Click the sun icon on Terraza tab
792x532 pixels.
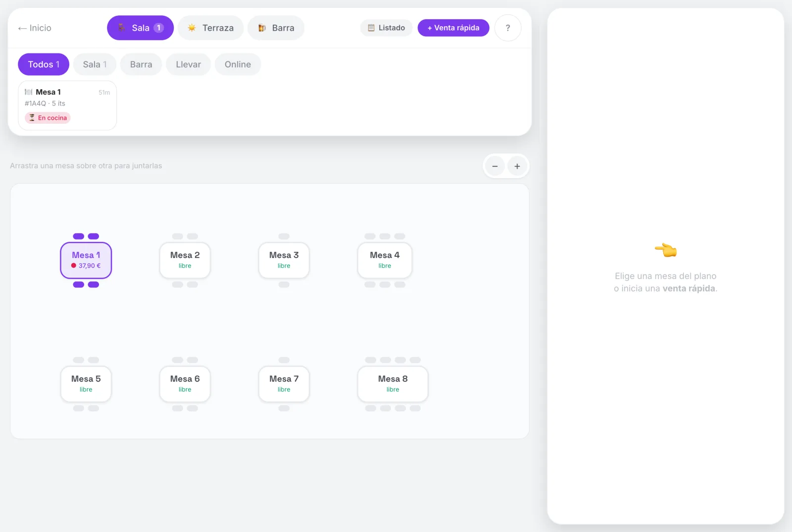click(192, 28)
